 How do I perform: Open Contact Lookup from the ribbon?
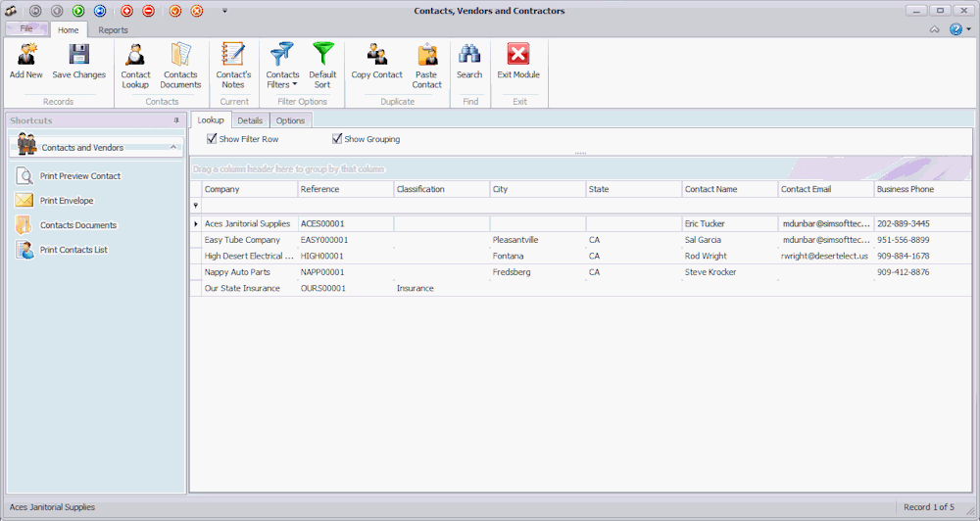tap(135, 55)
